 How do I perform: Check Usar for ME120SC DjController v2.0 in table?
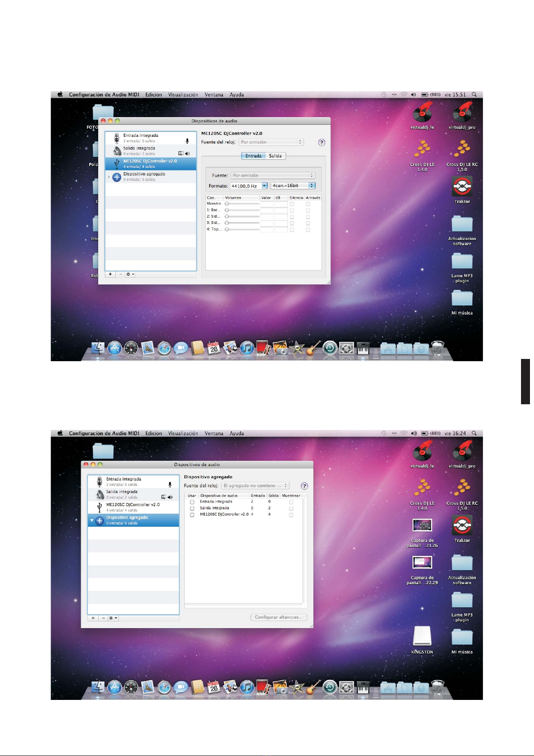click(192, 515)
